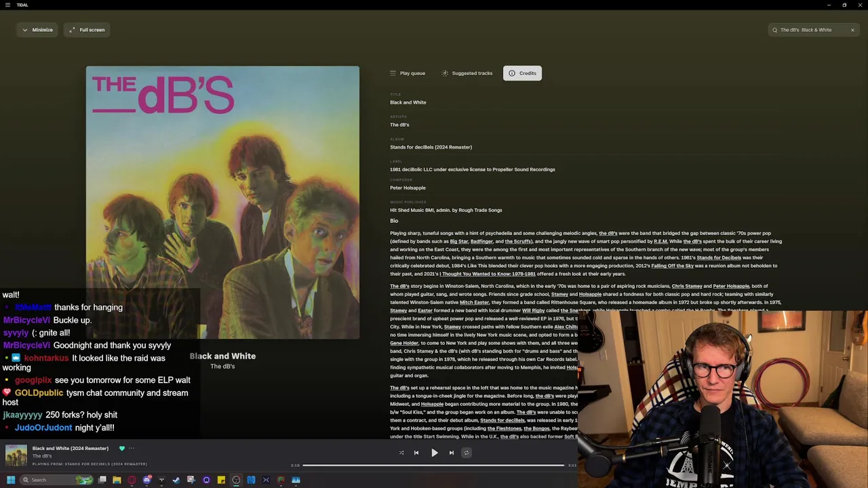868x488 pixels.
Task: Open the Play queue tab
Action: 408,73
